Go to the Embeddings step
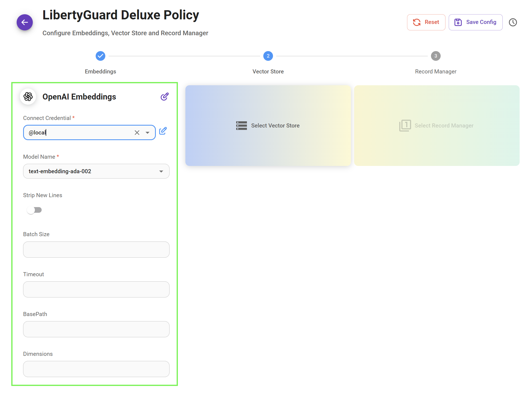This screenshot has height=408, width=532. coord(100,56)
